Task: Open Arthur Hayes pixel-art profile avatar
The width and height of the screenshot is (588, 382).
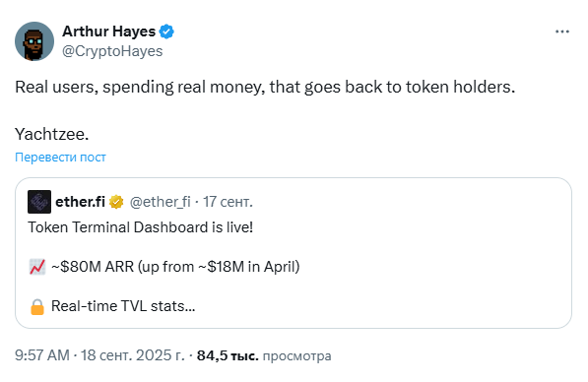Action: pyautogui.click(x=34, y=41)
